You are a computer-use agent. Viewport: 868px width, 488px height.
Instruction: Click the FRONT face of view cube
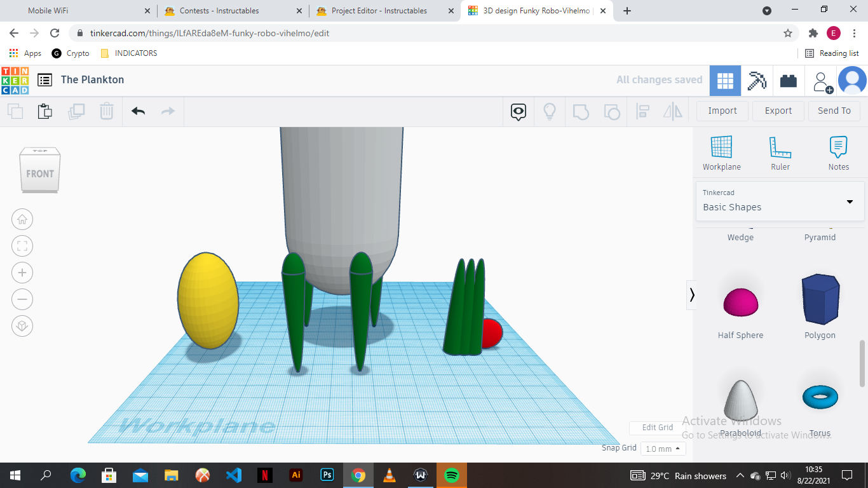pos(40,173)
